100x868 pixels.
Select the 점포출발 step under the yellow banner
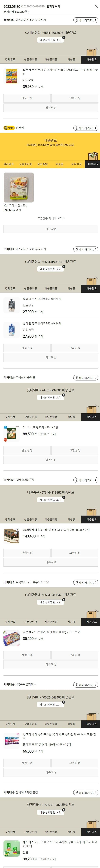tap(42, 164)
